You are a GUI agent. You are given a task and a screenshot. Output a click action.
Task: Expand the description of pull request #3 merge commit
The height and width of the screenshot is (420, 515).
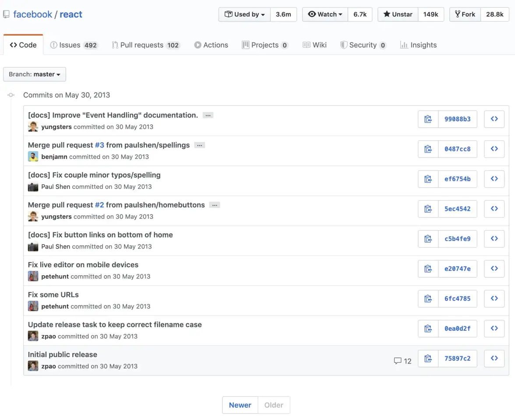pyautogui.click(x=199, y=145)
